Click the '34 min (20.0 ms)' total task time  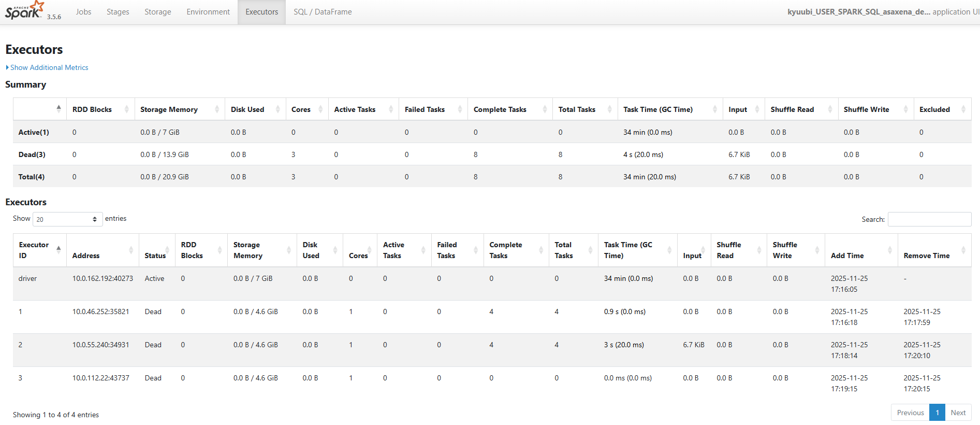click(x=650, y=177)
